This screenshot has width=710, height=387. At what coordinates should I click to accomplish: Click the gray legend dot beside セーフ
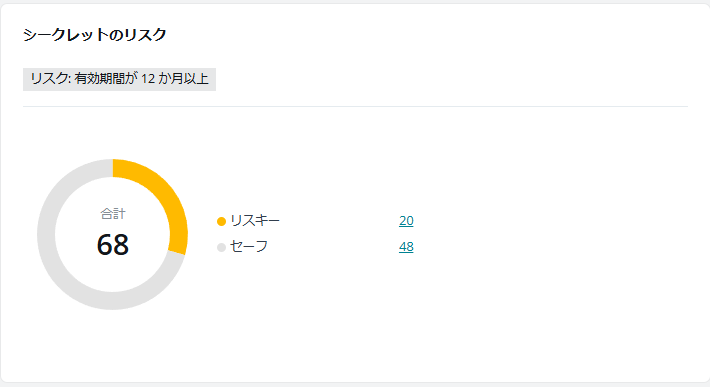tap(221, 248)
